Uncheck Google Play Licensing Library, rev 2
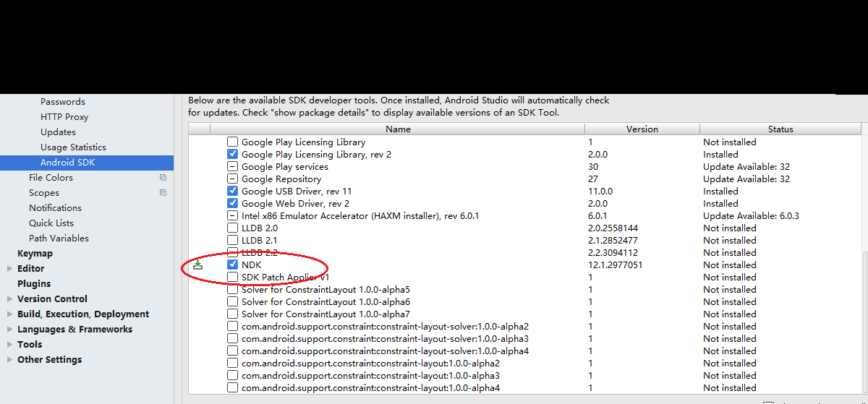This screenshot has height=404, width=868. pos(232,155)
